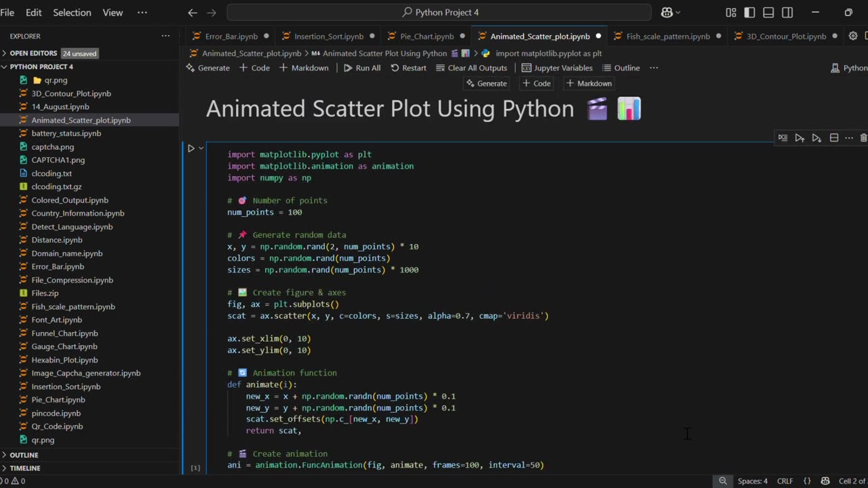Switch to Error_Bar.ipynb tab

tap(231, 37)
